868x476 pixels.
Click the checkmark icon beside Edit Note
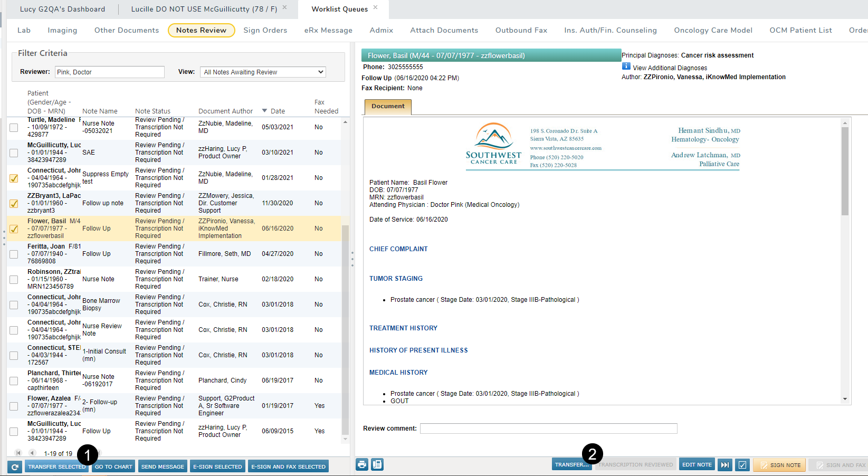coord(742,464)
